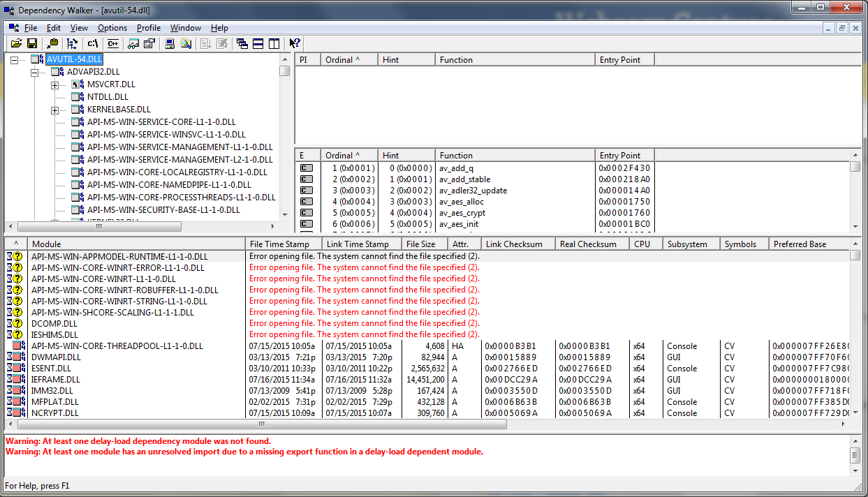Expand the MSVCRT.DLL tree node
868x497 pixels.
[x=54, y=85]
